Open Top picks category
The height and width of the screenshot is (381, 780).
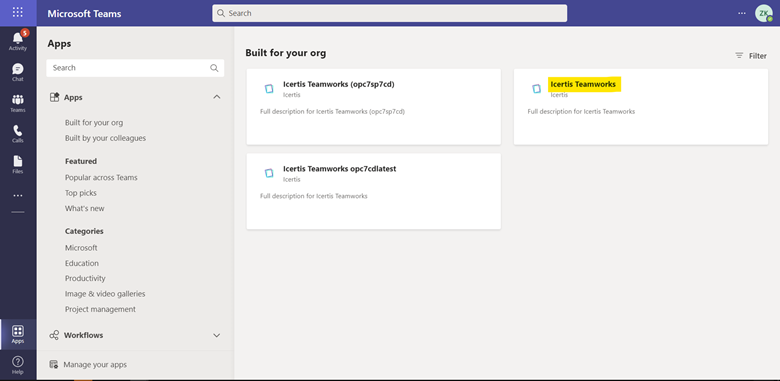coord(81,193)
